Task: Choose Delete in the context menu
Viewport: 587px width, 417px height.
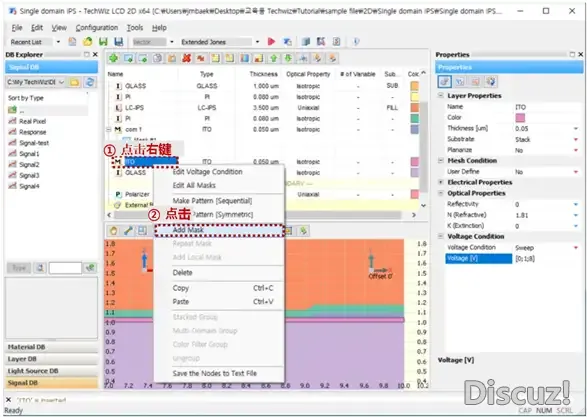Action: [219, 273]
